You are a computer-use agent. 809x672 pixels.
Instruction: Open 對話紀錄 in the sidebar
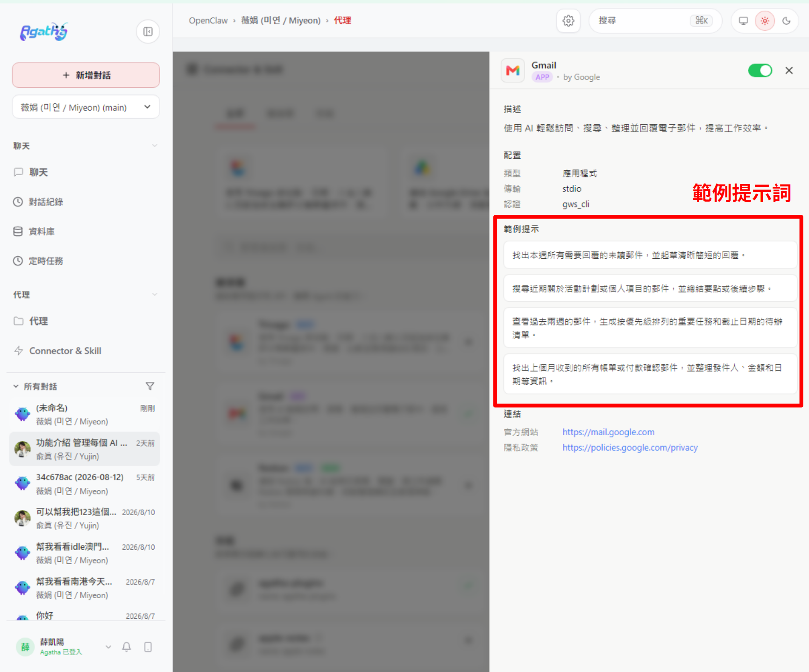(86, 202)
